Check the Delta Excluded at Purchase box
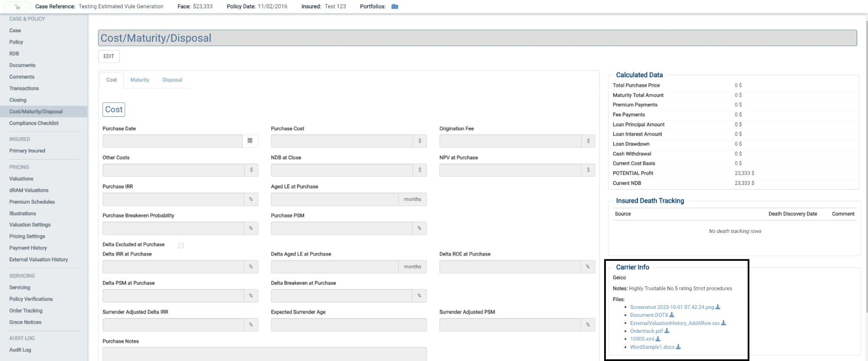 181,246
